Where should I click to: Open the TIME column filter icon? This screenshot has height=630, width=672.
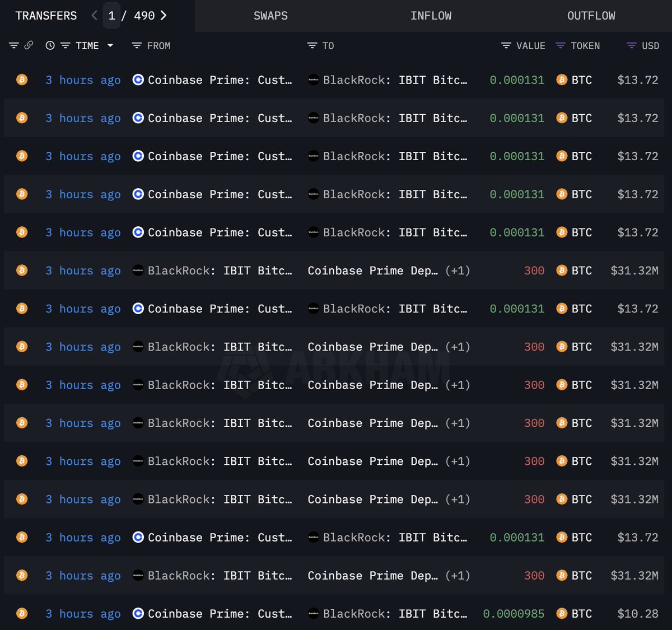(x=66, y=46)
